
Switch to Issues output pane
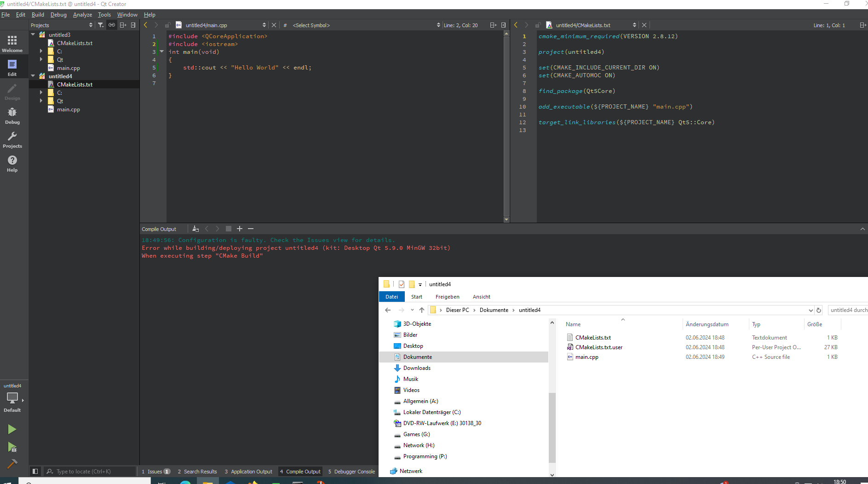pyautogui.click(x=156, y=472)
